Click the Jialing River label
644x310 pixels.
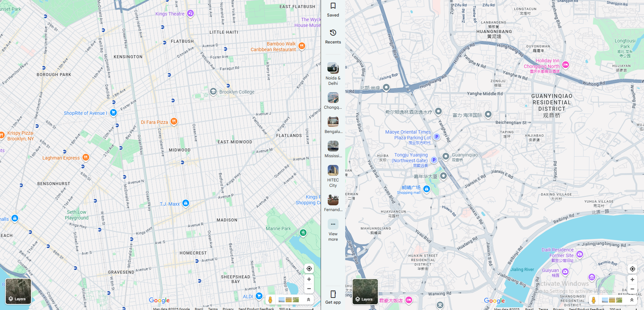(x=522, y=269)
